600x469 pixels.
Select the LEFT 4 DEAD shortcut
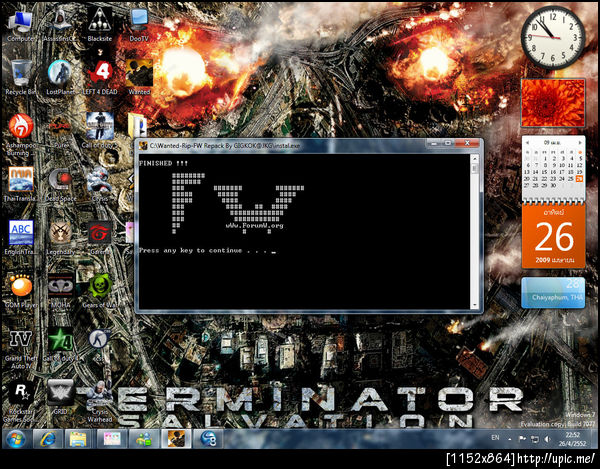click(x=99, y=78)
